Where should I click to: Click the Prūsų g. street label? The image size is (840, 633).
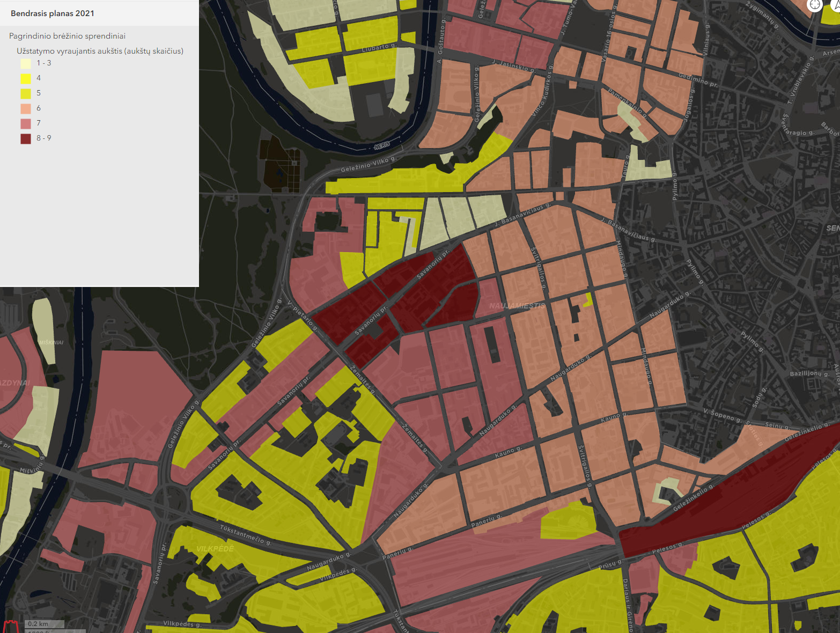coord(610,565)
